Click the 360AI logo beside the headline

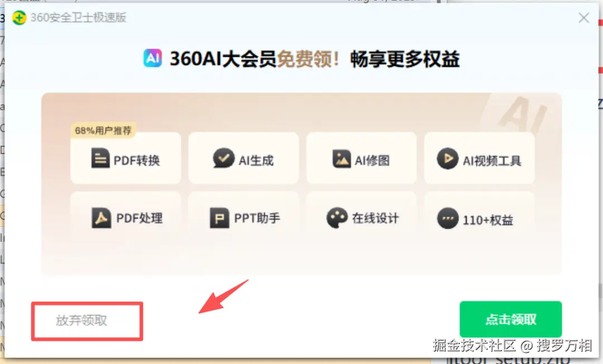pos(152,58)
